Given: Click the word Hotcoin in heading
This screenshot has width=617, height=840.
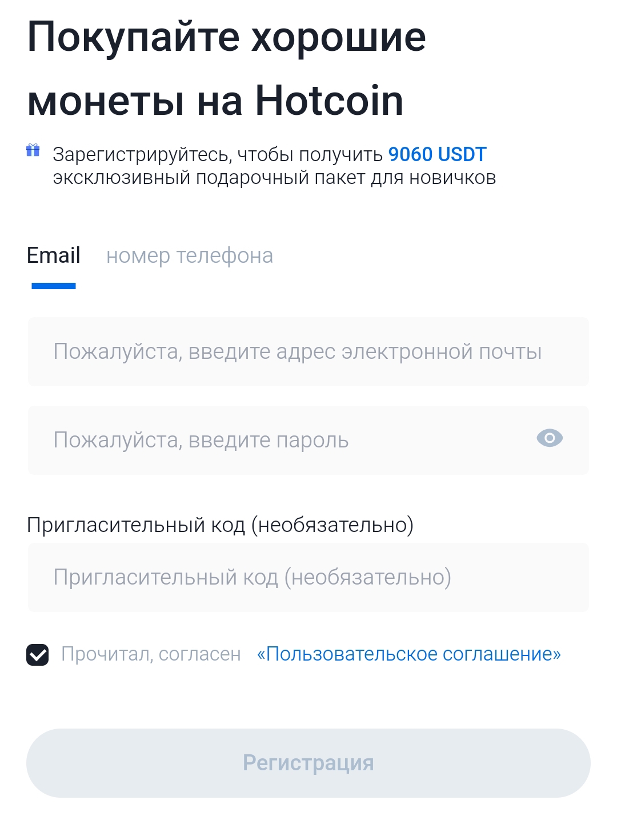Looking at the screenshot, I should (x=329, y=101).
